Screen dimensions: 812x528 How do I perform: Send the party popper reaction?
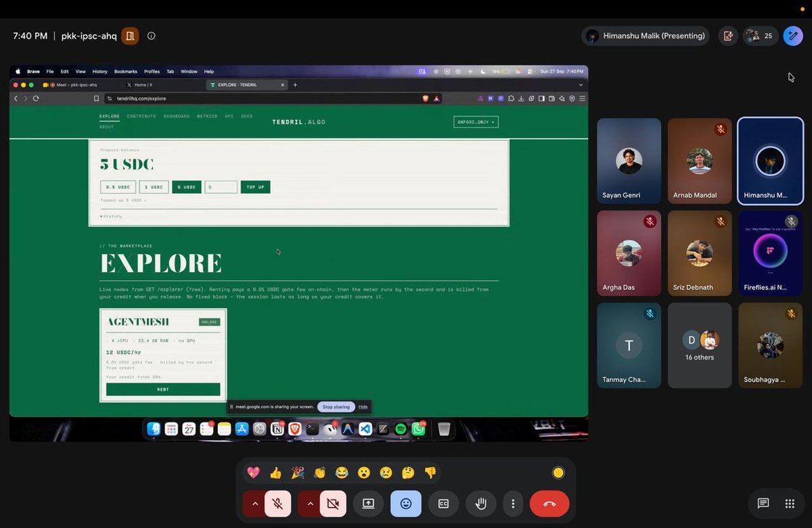298,472
